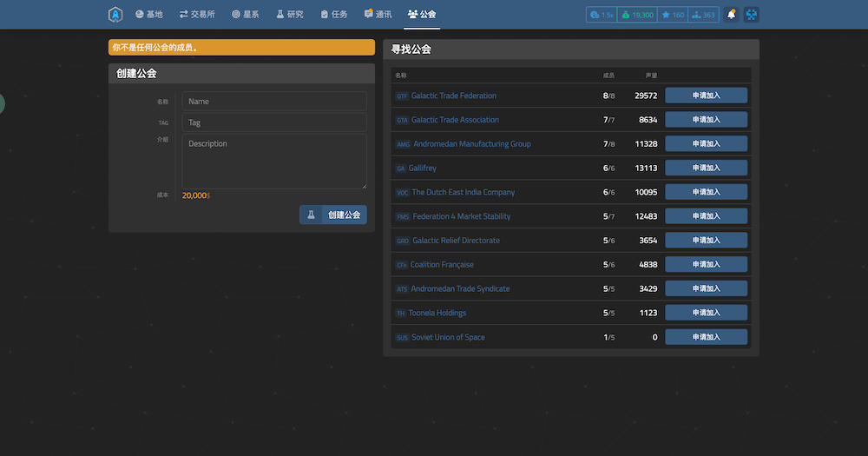Apply to join Soviet Union of Space
The width and height of the screenshot is (868, 456).
(706, 337)
